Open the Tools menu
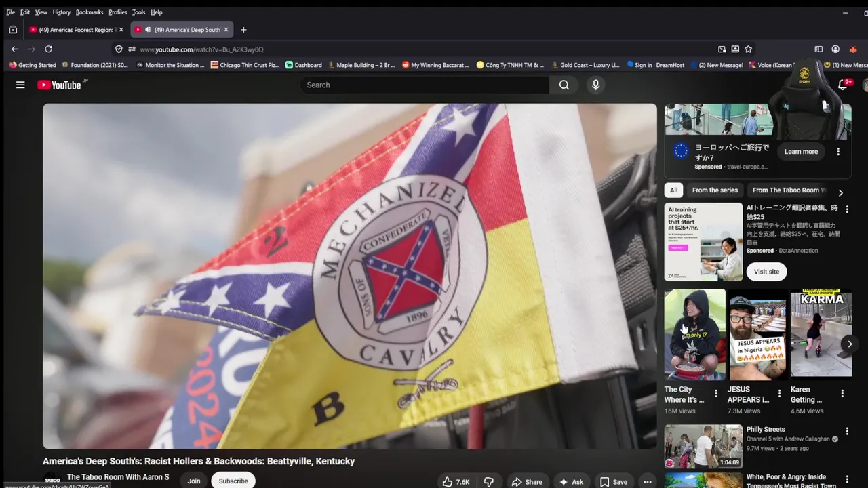Screen dimensions: 868x488 pos(138,12)
